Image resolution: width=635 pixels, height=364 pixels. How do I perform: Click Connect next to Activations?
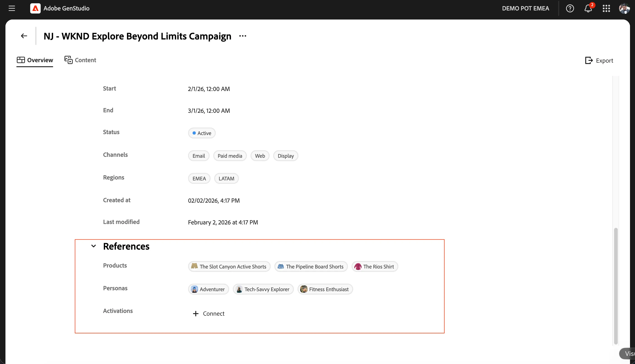point(209,313)
